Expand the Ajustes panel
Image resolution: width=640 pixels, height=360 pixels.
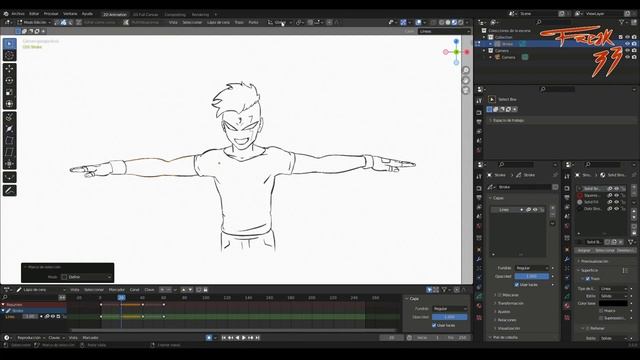(504, 311)
